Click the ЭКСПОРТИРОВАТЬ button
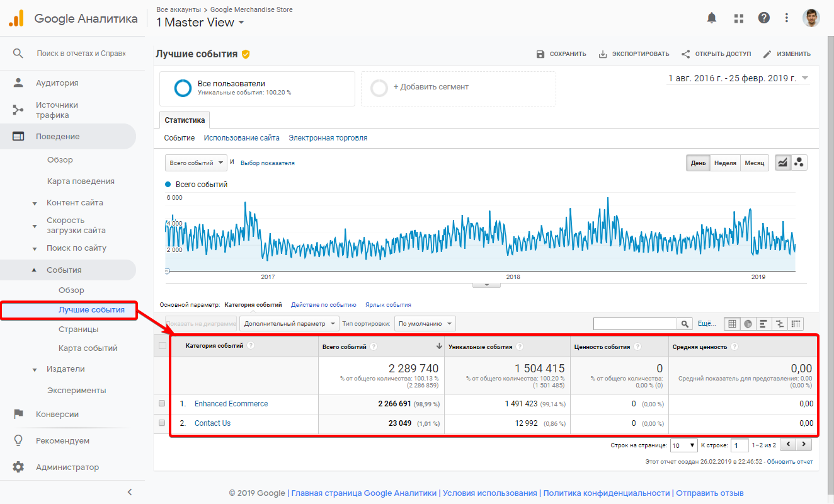834x504 pixels. [x=634, y=54]
